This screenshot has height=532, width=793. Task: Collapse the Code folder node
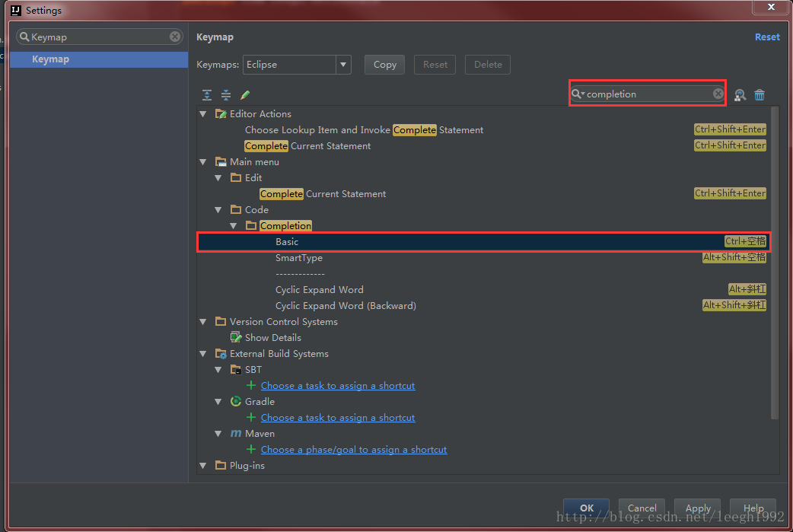point(218,210)
